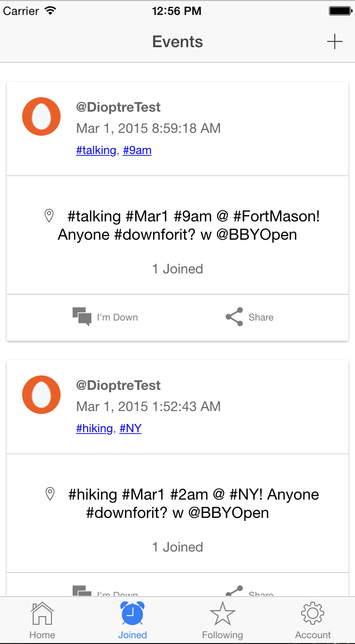Click the egg avatar on the hiking event
The width and height of the screenshot is (355, 644).
(41, 395)
